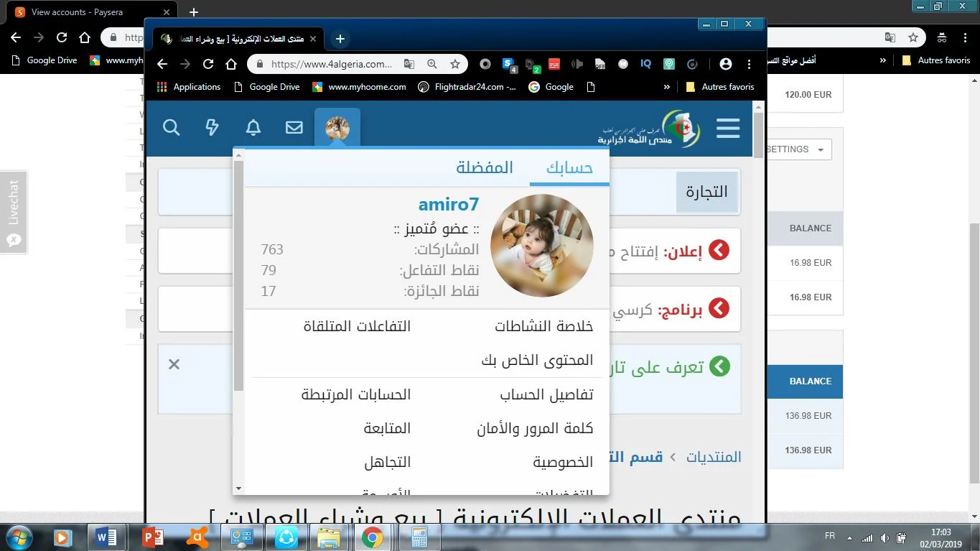This screenshot has height=551, width=980.
Task: Open the SETTINGS dropdown in Paysera
Action: pos(798,149)
